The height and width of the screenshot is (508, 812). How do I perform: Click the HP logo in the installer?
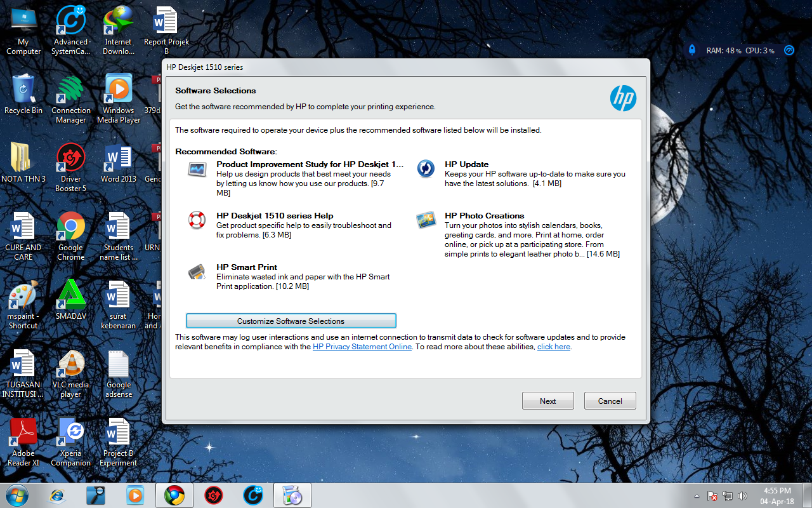point(623,98)
